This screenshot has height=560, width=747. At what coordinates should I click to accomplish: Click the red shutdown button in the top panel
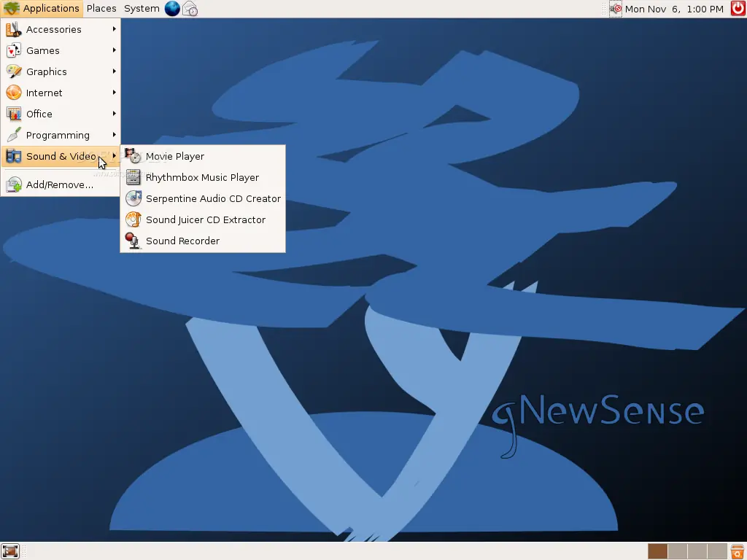click(x=737, y=8)
